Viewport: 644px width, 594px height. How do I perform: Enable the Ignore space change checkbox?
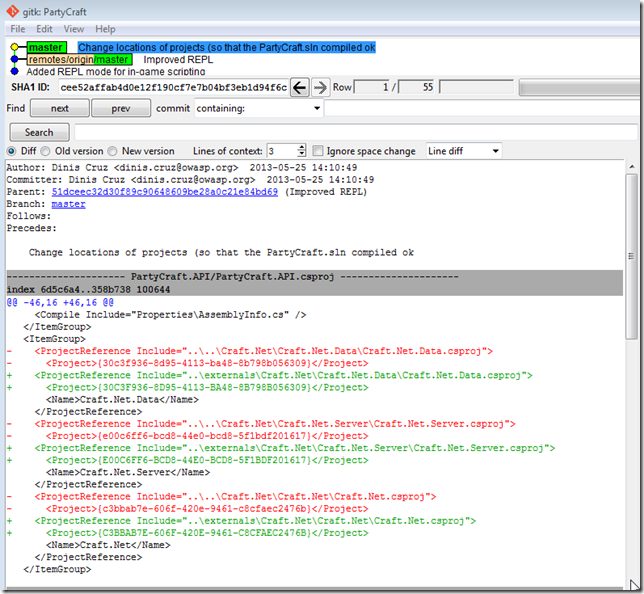317,151
